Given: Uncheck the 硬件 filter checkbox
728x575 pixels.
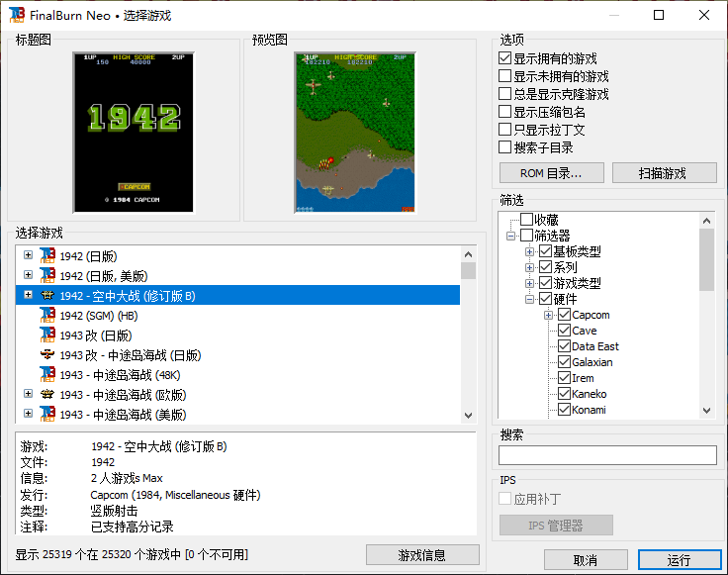Looking at the screenshot, I should coord(546,299).
